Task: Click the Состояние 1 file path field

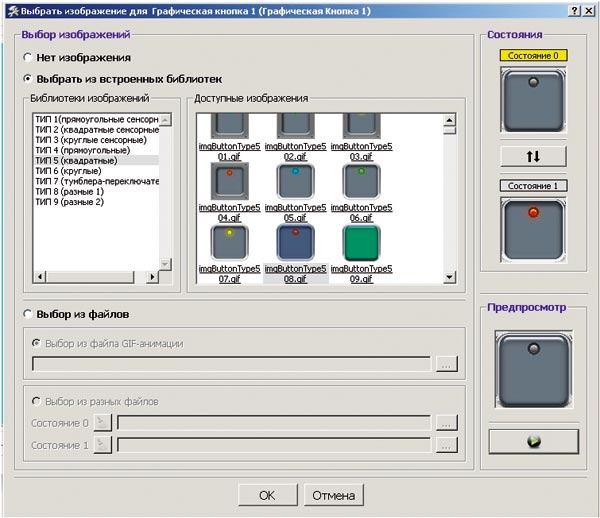Action: pyautogui.click(x=274, y=445)
